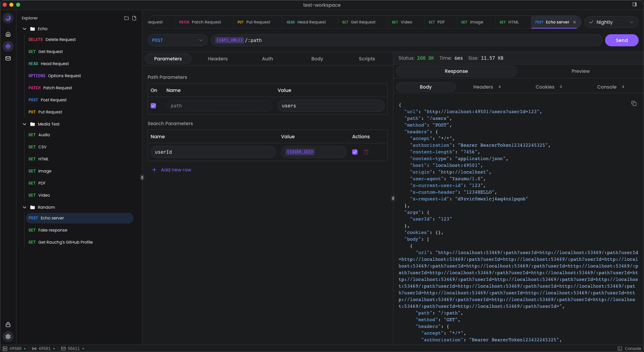
Task: Add a new search parameter row
Action: pos(172,170)
